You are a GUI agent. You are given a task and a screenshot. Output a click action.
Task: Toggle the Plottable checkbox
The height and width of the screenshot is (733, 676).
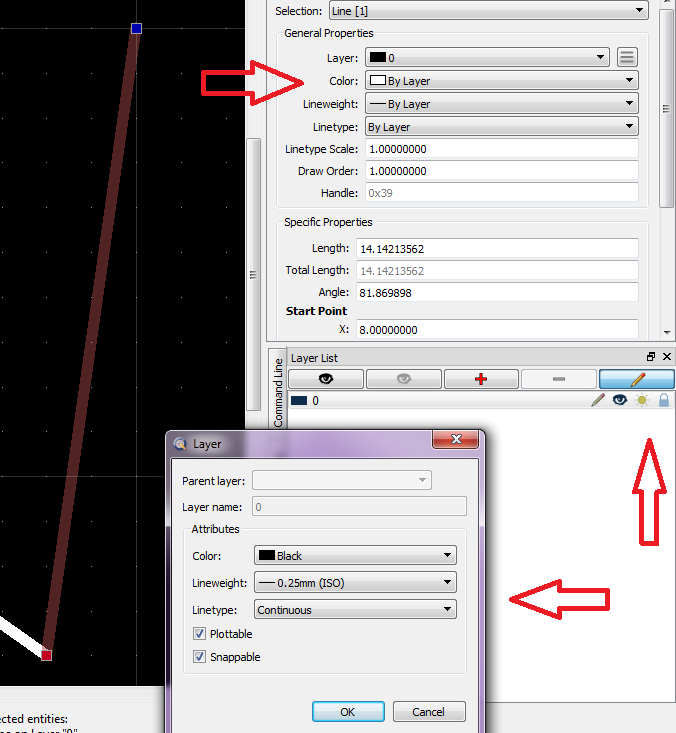tap(200, 634)
